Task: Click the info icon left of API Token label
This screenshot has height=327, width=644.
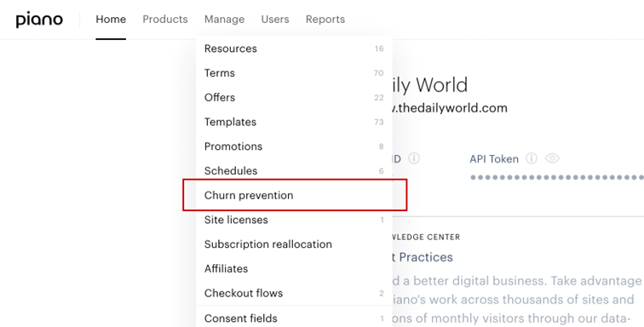Action: click(414, 158)
